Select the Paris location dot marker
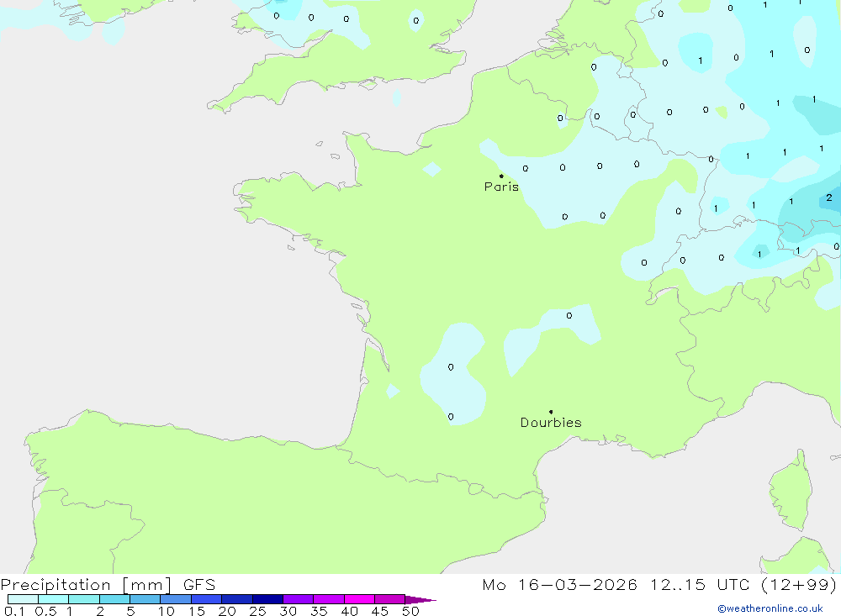Viewport: 841px width, 616px height. [x=501, y=176]
